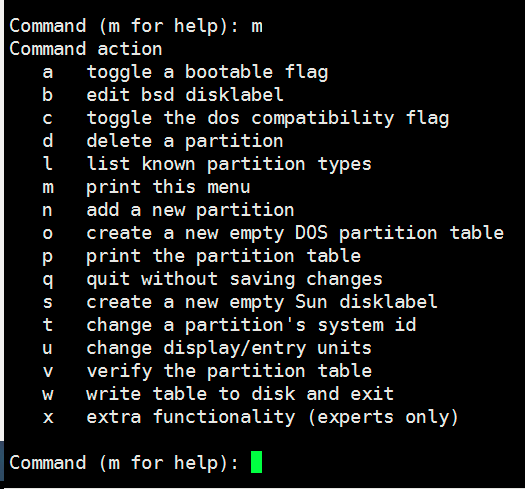The height and width of the screenshot is (489, 525).
Task: Click the 'quit without saving changes' text
Action: click(234, 279)
